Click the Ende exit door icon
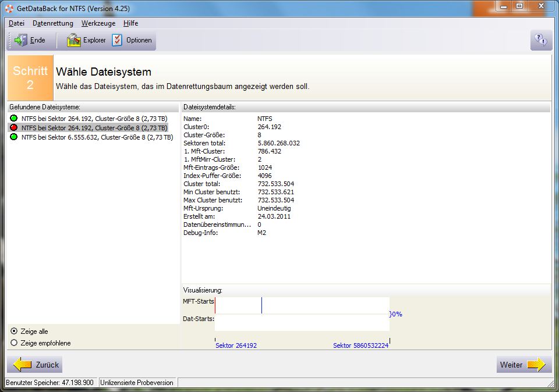The image size is (559, 392). 21,40
